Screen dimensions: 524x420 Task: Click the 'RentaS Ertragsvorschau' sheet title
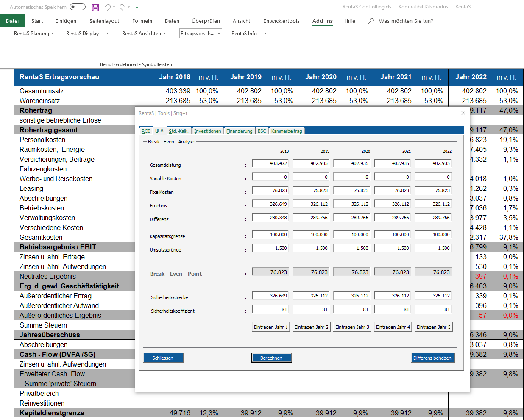pyautogui.click(x=59, y=77)
